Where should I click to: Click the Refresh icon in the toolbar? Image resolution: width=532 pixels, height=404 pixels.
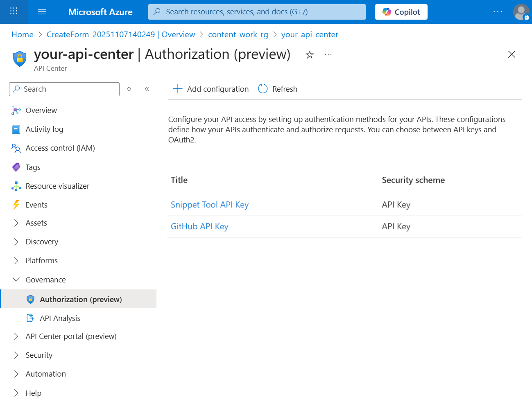(263, 89)
